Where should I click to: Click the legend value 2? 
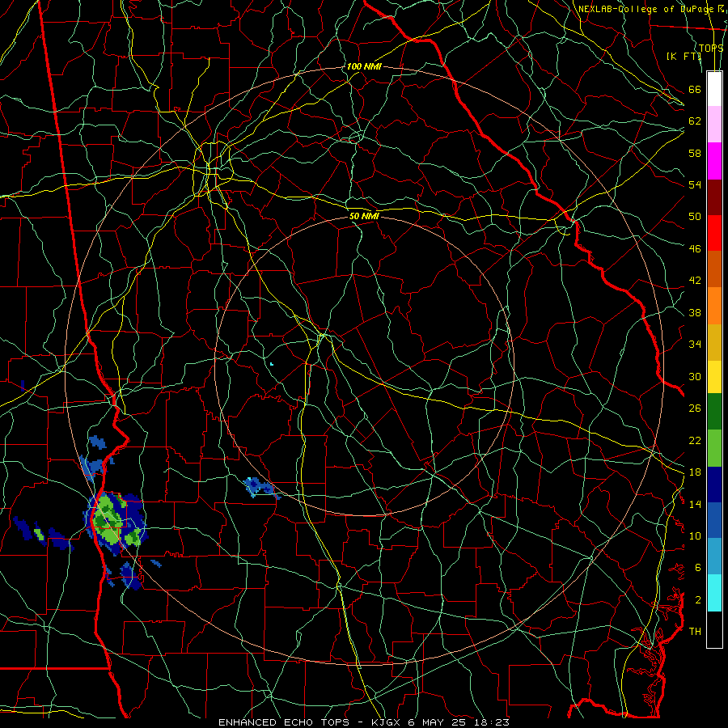(x=697, y=600)
